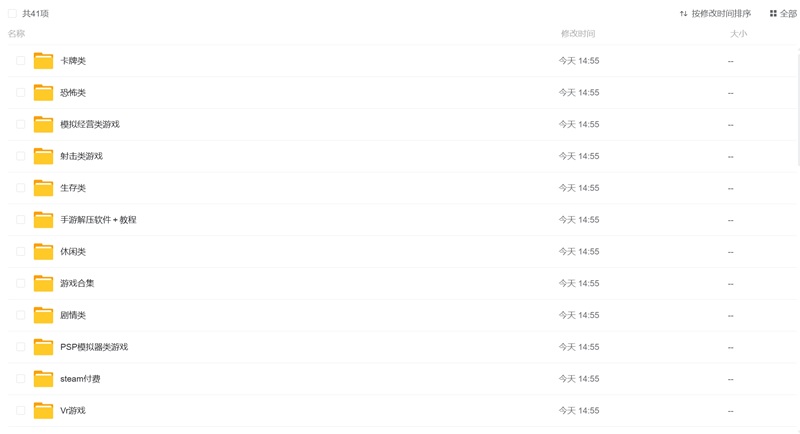Click the 恐怖类 folder icon
This screenshot has height=434, width=800.
point(43,93)
